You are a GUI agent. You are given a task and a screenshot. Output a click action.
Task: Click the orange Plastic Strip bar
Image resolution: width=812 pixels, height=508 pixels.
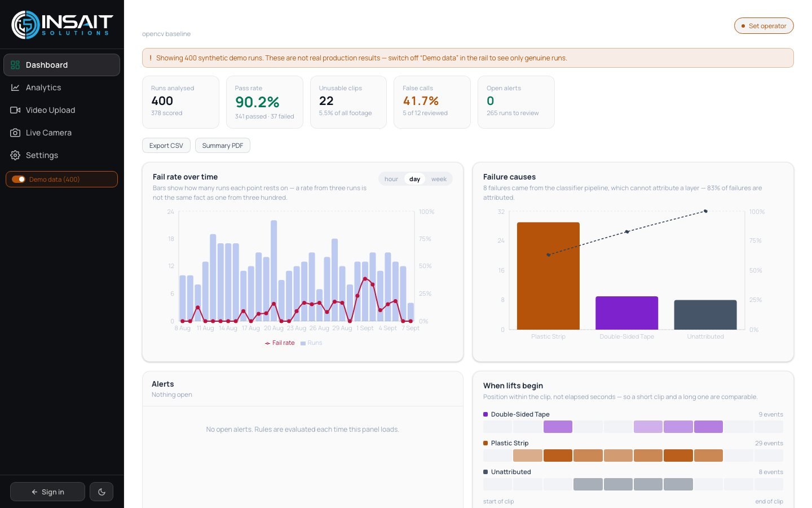548,276
